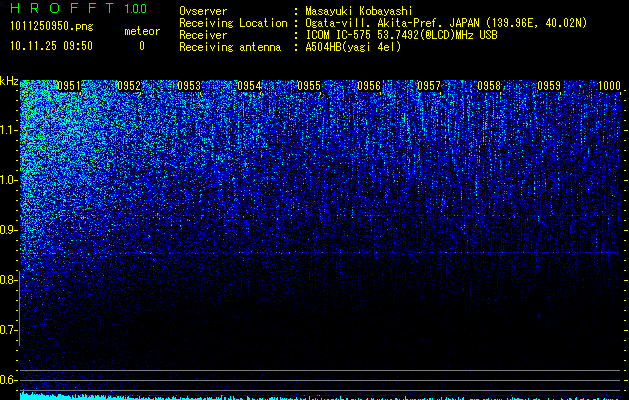The height and width of the screenshot is (400, 629).
Task: Click the 0.9 frequency axis label
Action: click(x=9, y=230)
